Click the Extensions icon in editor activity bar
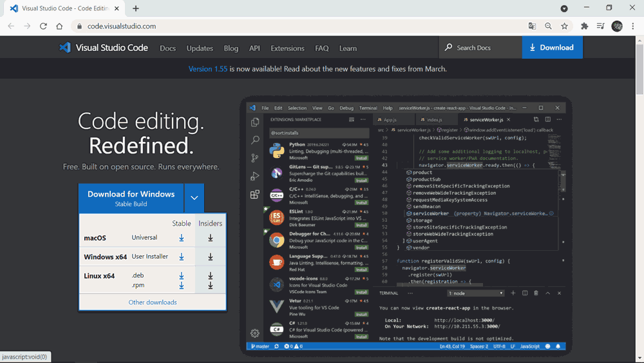 tap(255, 194)
